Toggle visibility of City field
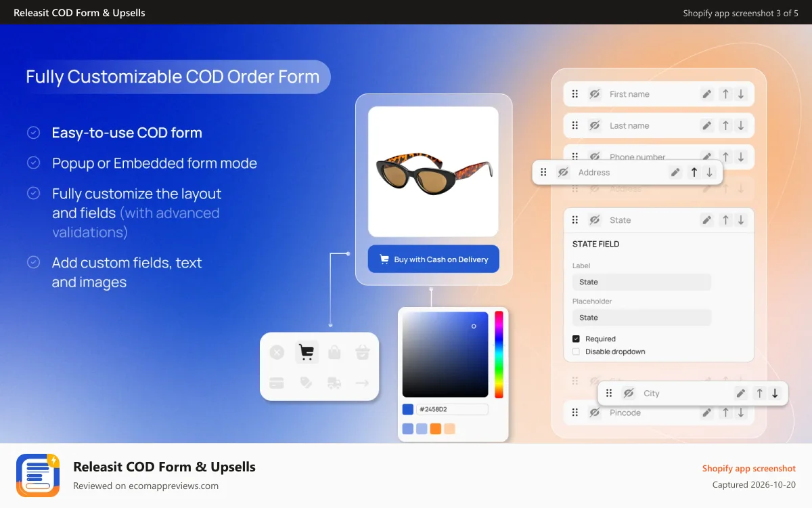Viewport: 812px width, 508px height. 629,393
